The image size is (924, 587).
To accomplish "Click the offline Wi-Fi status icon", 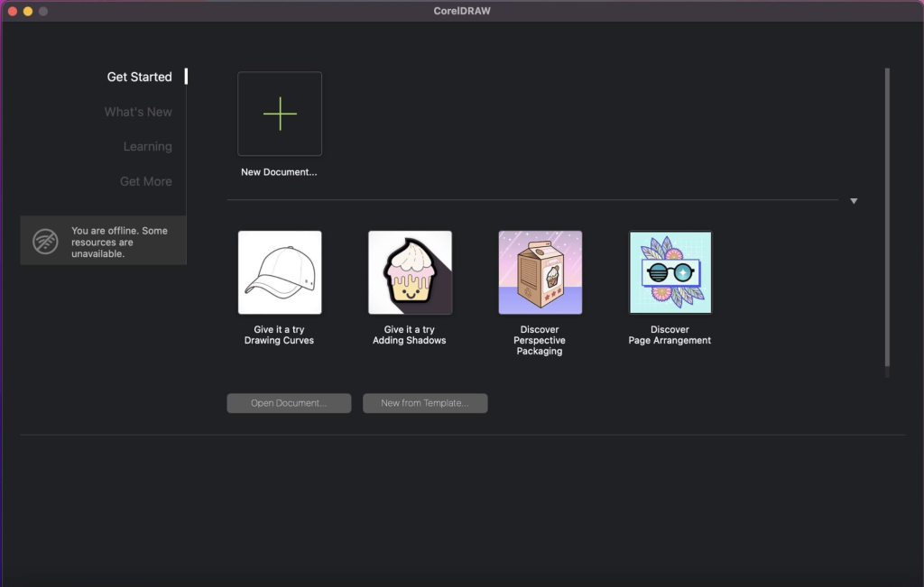I will (45, 242).
